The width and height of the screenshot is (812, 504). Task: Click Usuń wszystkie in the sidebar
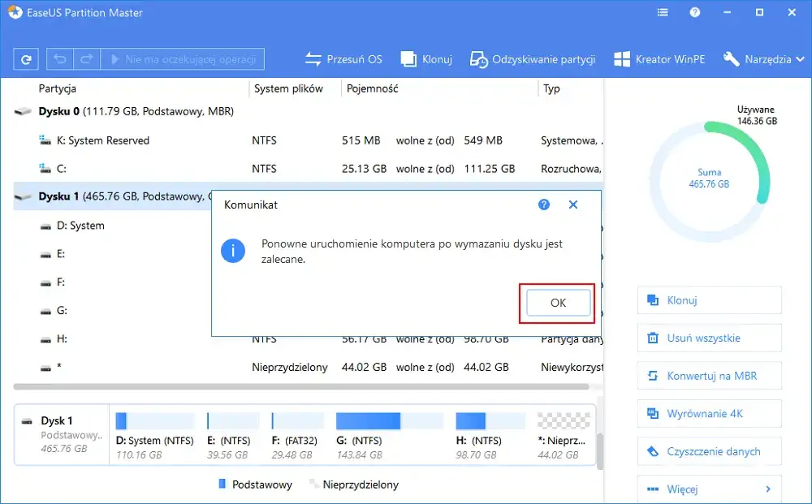pos(709,338)
